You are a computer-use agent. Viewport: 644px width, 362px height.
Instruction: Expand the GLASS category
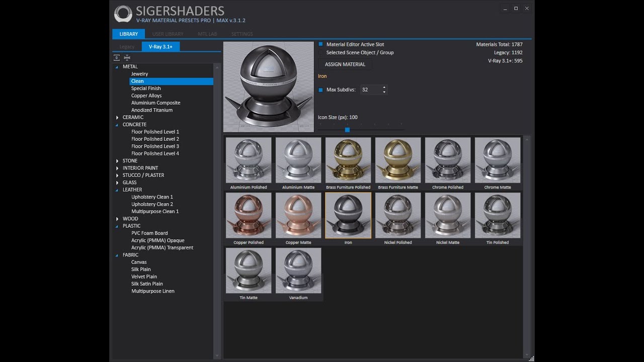point(117,183)
